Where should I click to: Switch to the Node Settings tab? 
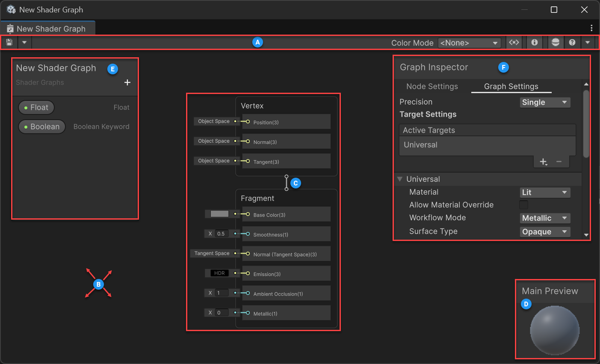pyautogui.click(x=432, y=86)
